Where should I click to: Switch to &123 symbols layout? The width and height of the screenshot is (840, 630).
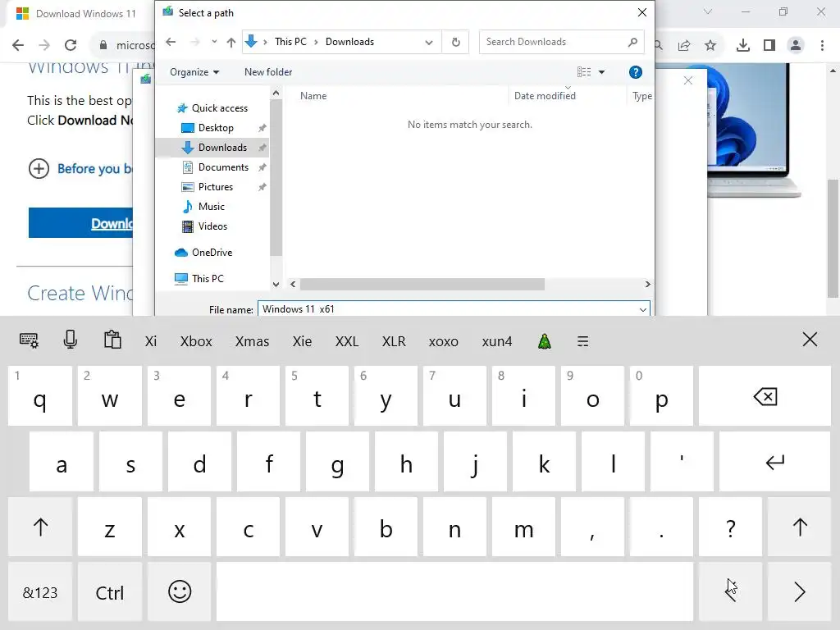[40, 591]
